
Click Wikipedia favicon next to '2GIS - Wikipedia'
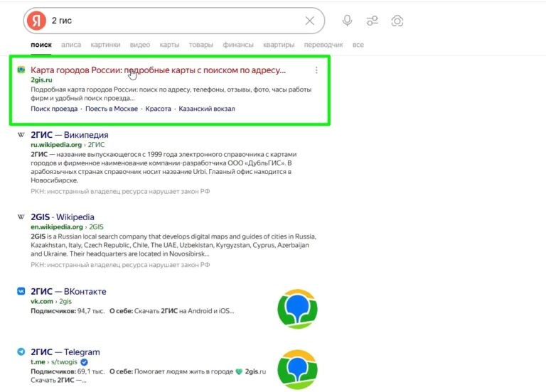point(21,217)
